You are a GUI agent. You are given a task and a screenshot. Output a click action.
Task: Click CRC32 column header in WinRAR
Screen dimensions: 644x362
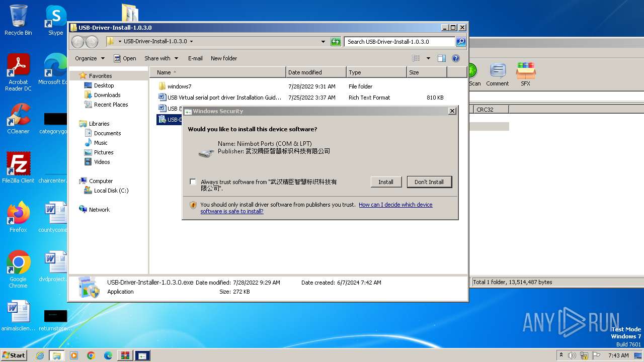click(x=491, y=109)
